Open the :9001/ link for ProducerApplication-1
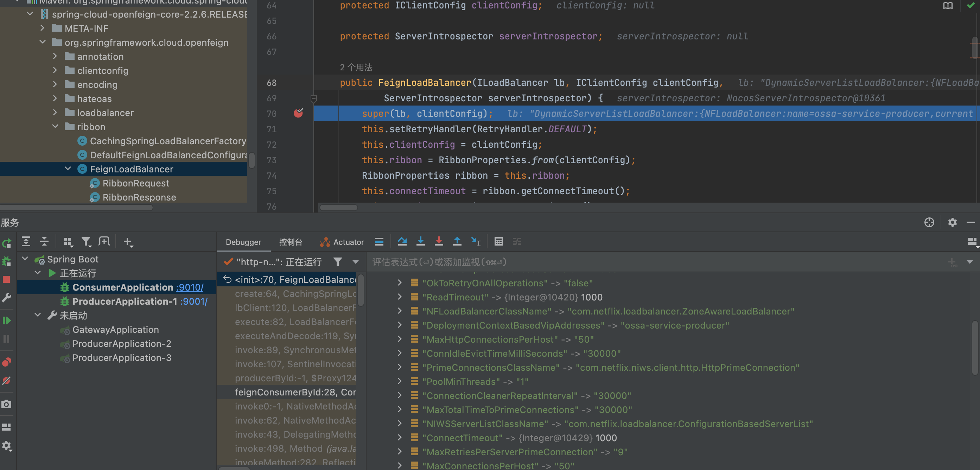Viewport: 980px width, 470px height. 193,301
